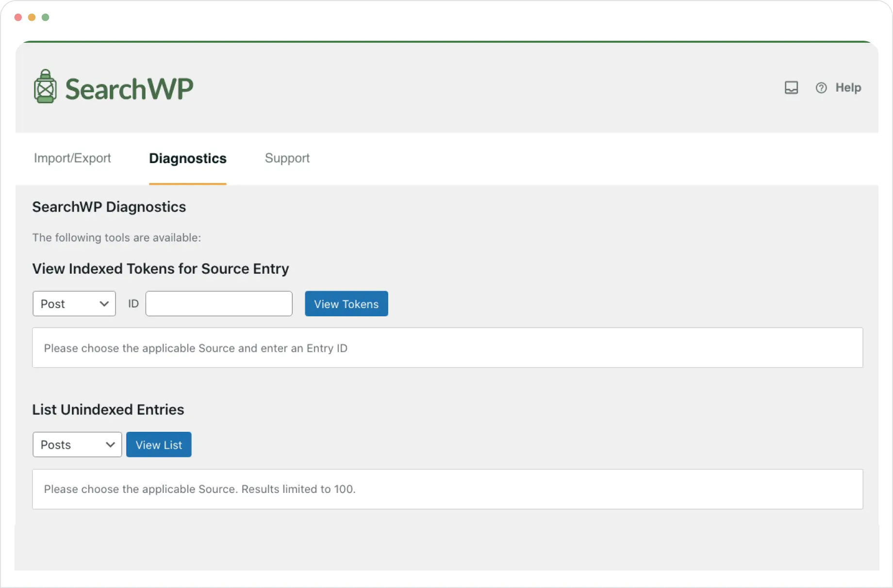893x588 pixels.
Task: Click the circular question mark icon
Action: [821, 88]
